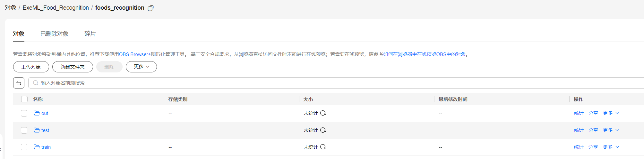Switch to the 已删除对象 tab
This screenshot has width=644, height=159.
point(55,34)
